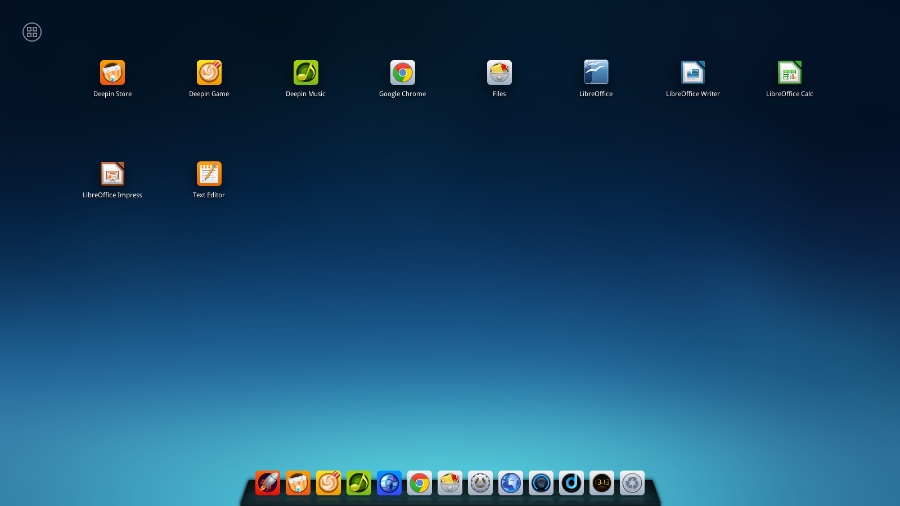The image size is (900, 506).
Task: Click the clock applet in the dock
Action: (x=601, y=483)
